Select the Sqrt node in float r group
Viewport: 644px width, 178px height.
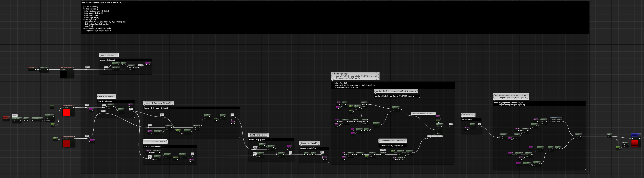pos(314,154)
